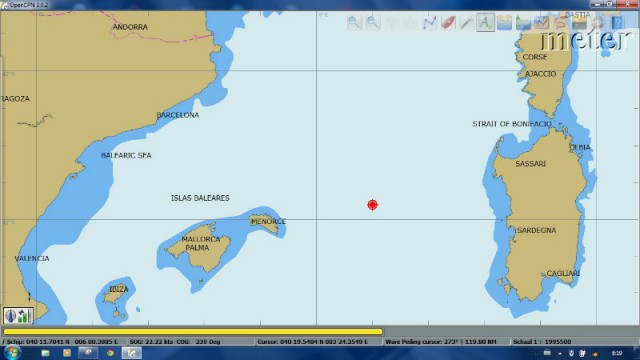Click the Cursor coordinates status field
640x360 pixels.
(318, 342)
